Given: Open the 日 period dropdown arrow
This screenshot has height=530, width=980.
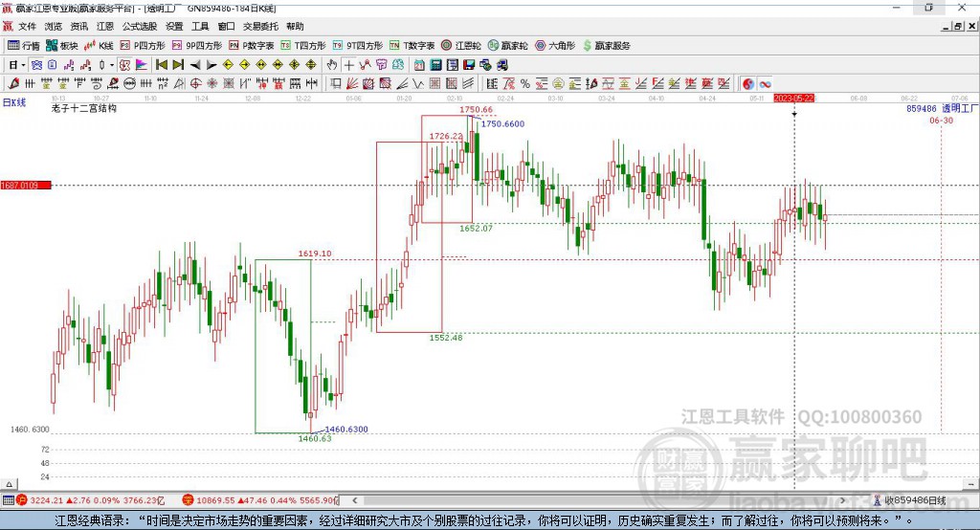Looking at the screenshot, I should click(x=23, y=65).
